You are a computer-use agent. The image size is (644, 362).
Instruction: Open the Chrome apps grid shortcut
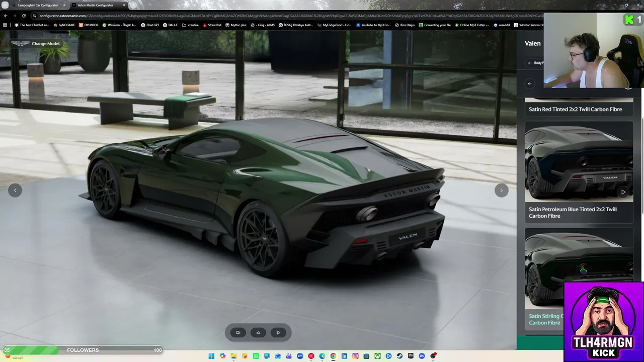[x=6, y=25]
